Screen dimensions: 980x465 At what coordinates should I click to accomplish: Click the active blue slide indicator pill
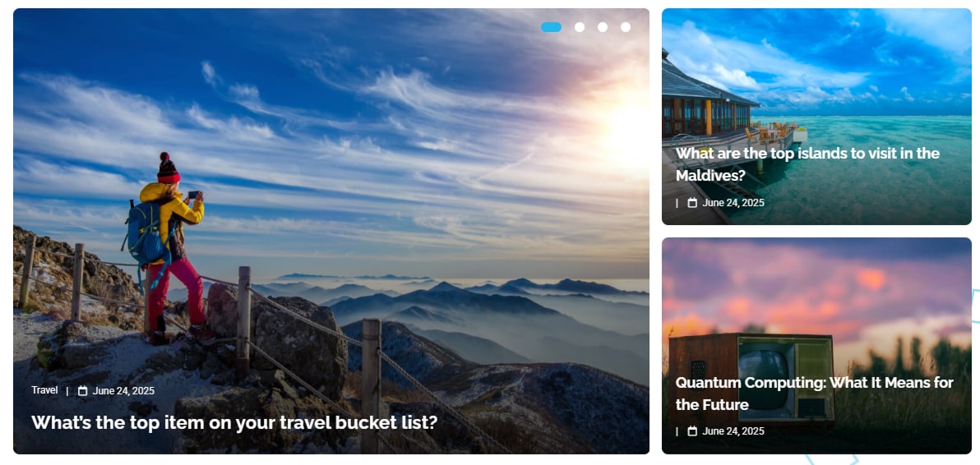tap(551, 27)
